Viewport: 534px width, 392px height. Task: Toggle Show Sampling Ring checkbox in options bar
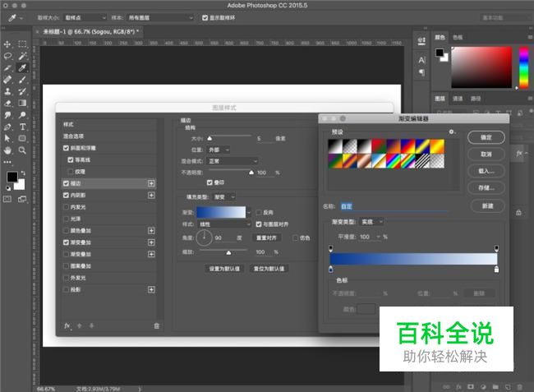click(x=205, y=18)
